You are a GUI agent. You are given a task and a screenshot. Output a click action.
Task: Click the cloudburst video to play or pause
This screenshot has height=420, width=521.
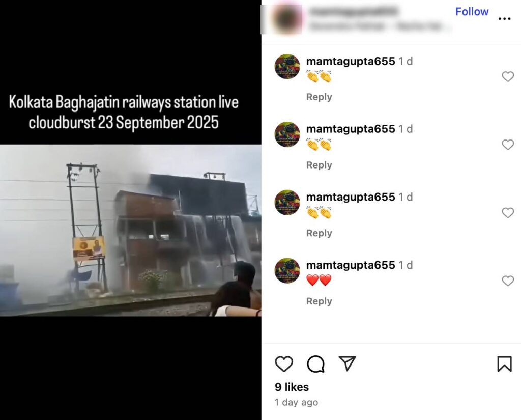[x=131, y=230]
